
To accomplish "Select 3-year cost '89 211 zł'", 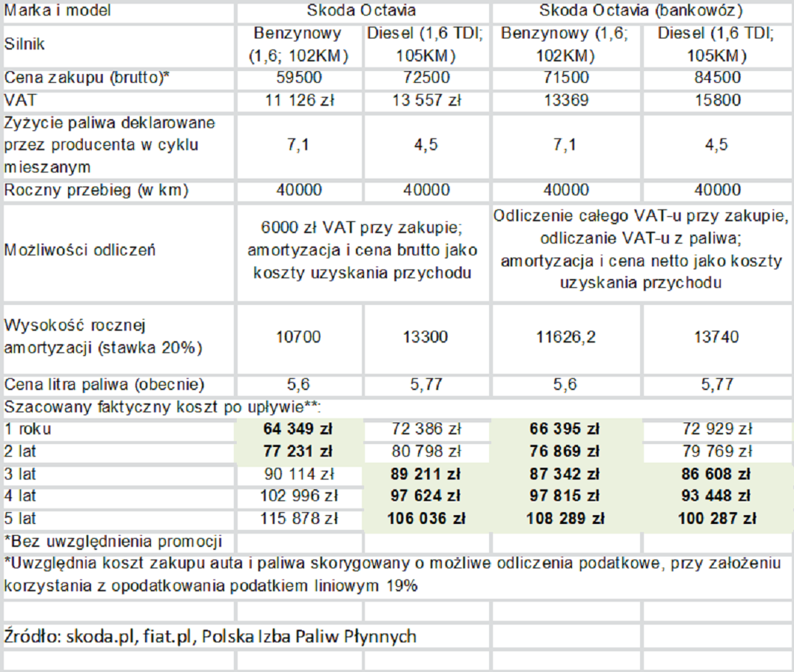I will click(x=425, y=474).
